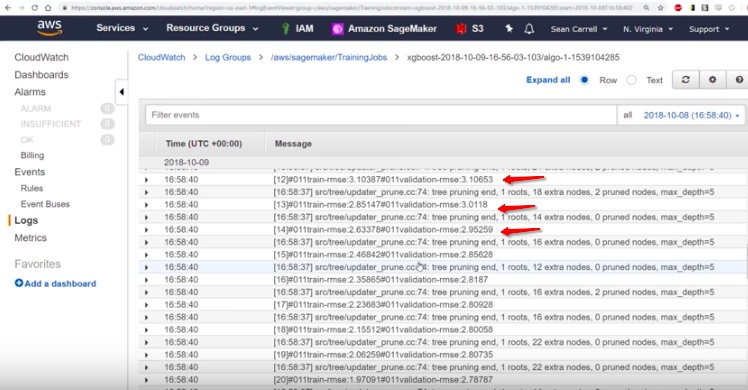Click the Message column header
This screenshot has width=748, height=390.
[x=293, y=144]
